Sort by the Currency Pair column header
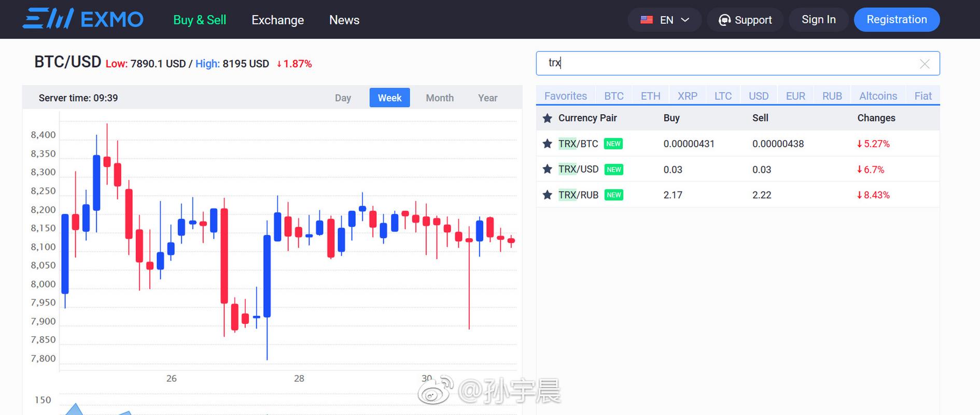980x415 pixels. pos(587,118)
